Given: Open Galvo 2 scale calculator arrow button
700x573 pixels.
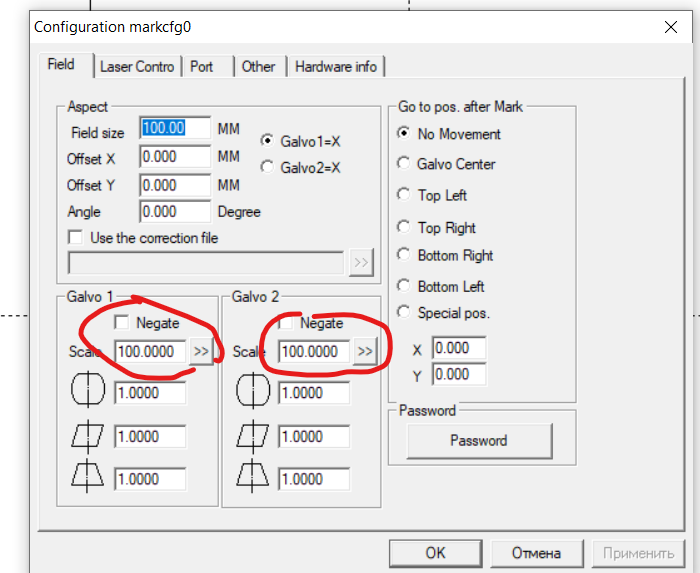Looking at the screenshot, I should click(x=365, y=352).
